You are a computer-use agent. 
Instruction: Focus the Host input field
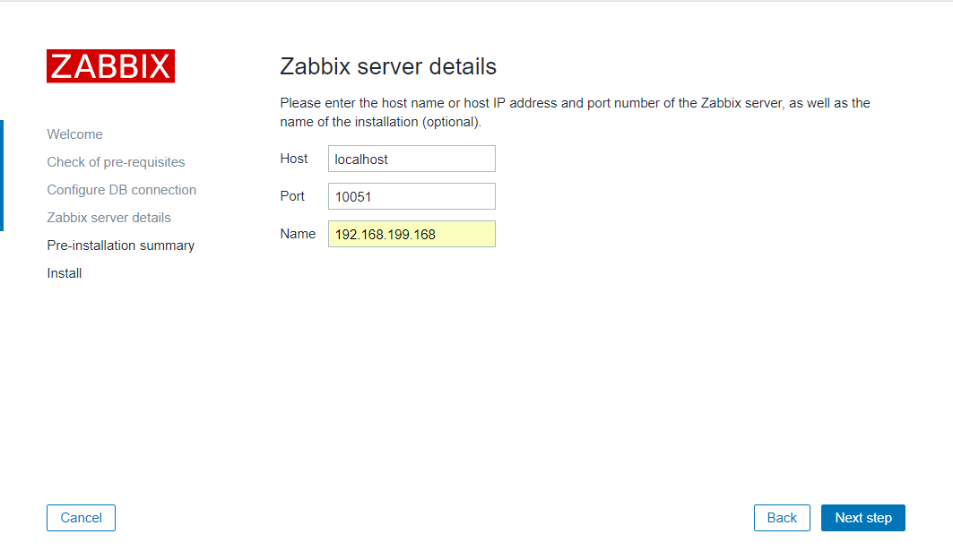pyautogui.click(x=412, y=159)
